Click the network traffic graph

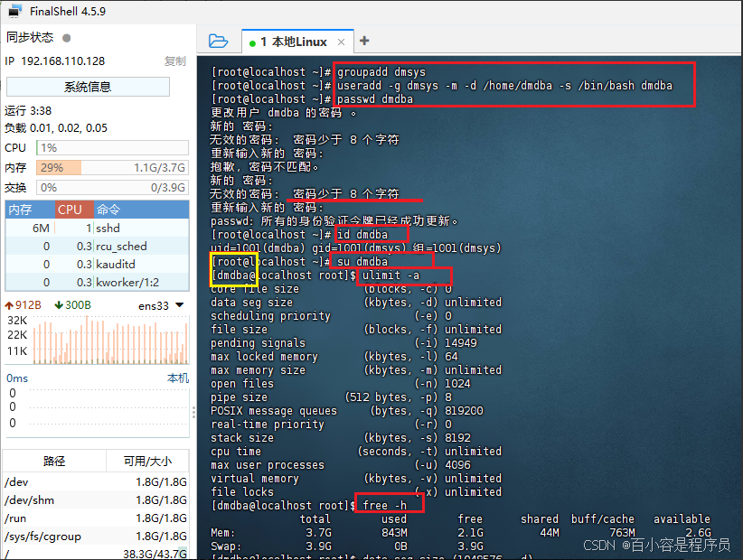[x=110, y=340]
